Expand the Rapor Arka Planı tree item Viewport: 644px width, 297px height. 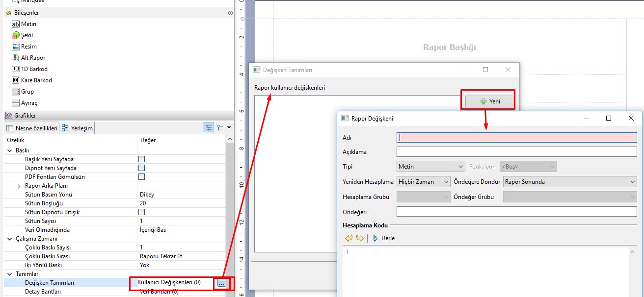tap(19, 186)
